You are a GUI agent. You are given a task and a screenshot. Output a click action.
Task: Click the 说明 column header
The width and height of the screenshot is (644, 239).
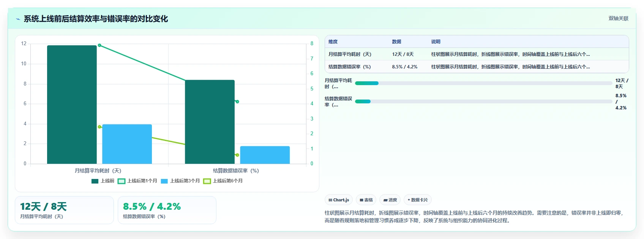click(436, 42)
